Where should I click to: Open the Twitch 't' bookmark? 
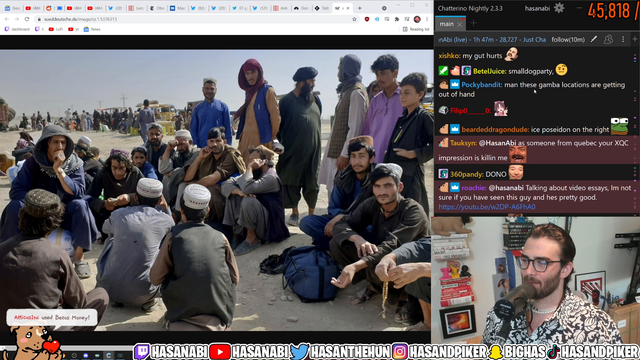click(40, 29)
